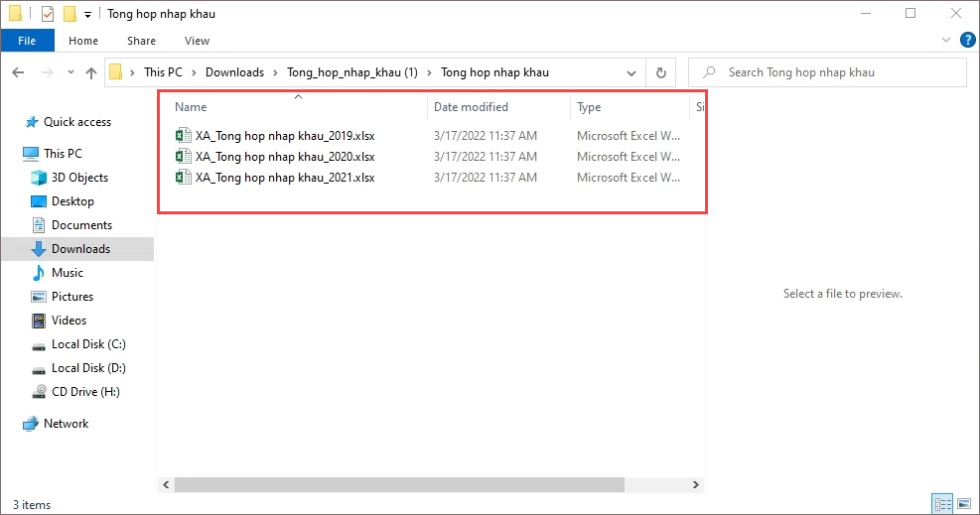Click the Excel icon of XA_Tong hop nhap khau_2019.xlsx
This screenshot has height=515, width=980.
tap(183, 135)
